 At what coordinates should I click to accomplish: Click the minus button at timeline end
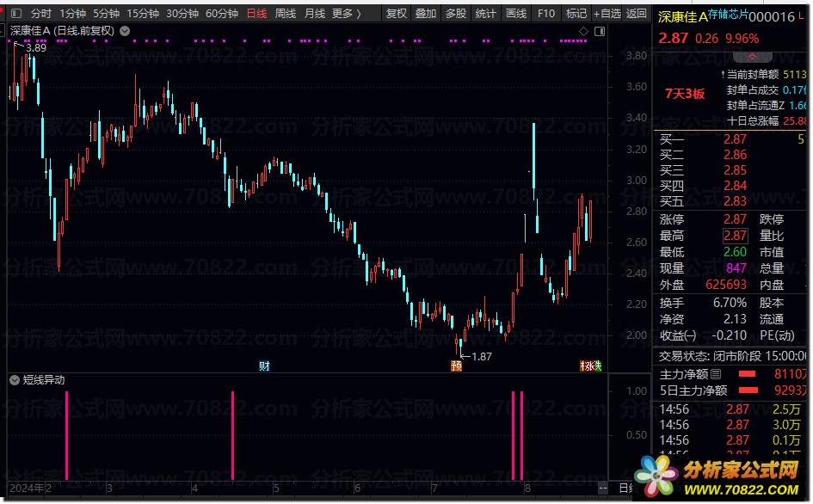(602, 488)
